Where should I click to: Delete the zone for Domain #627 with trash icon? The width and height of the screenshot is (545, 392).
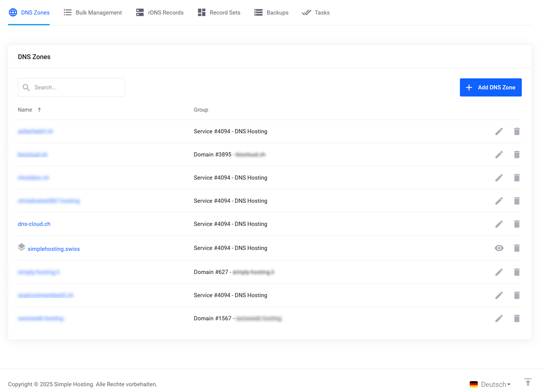(517, 272)
